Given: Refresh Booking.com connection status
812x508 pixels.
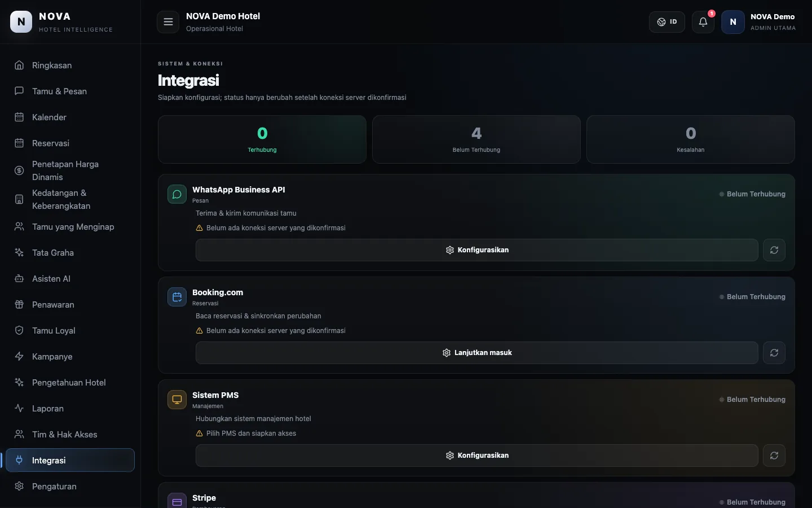Looking at the screenshot, I should tap(774, 353).
